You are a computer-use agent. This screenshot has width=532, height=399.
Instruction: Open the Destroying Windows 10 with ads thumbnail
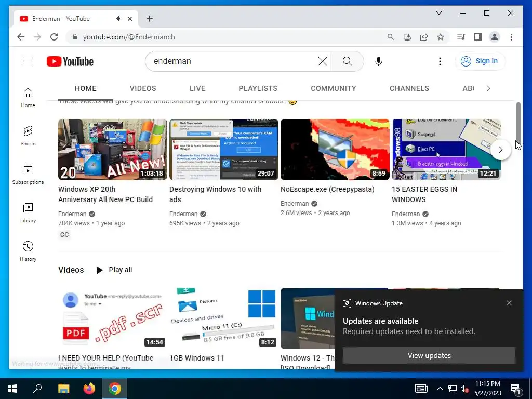click(x=224, y=150)
